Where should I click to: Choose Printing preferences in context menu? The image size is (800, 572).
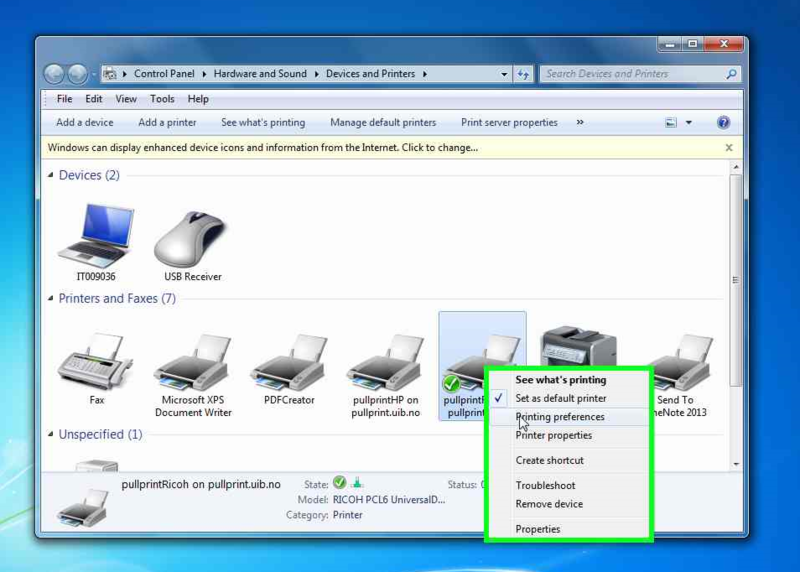click(570, 417)
